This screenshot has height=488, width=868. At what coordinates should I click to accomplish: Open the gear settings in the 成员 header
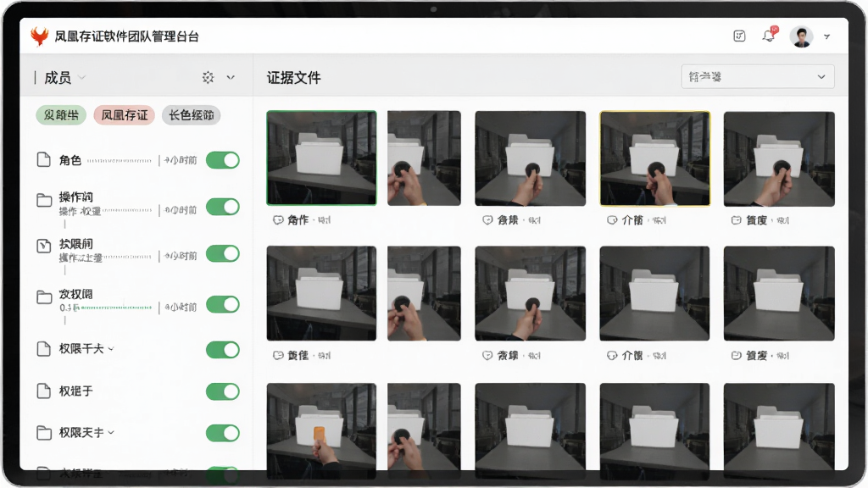coord(208,77)
